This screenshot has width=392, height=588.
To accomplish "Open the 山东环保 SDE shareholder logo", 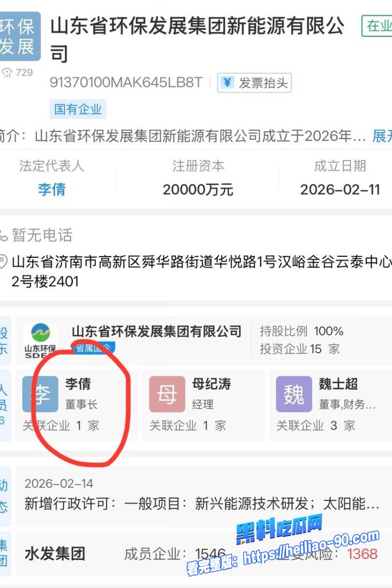I will pyautogui.click(x=40, y=341).
